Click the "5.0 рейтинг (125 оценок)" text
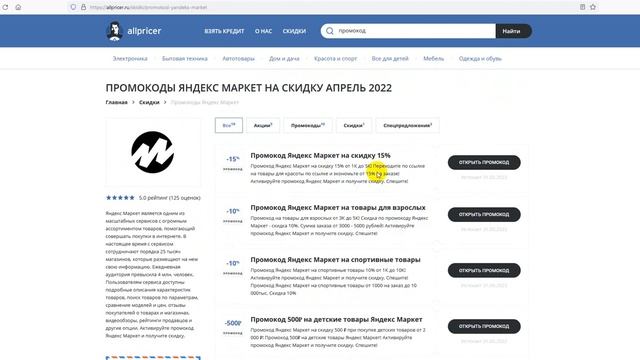This screenshot has width=640, height=360. pyautogui.click(x=169, y=198)
